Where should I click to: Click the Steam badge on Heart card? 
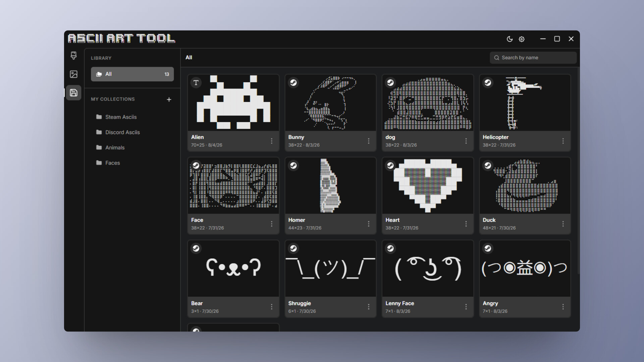click(390, 165)
